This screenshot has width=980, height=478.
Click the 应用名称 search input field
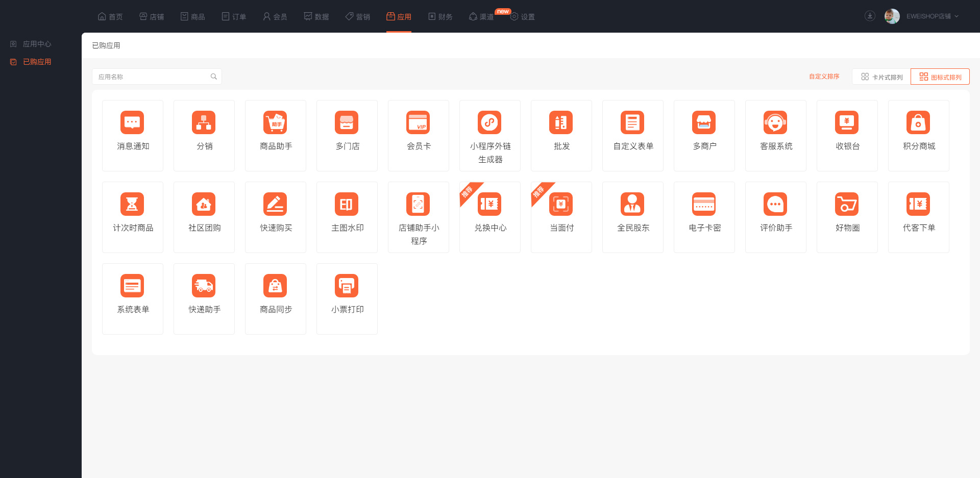152,77
